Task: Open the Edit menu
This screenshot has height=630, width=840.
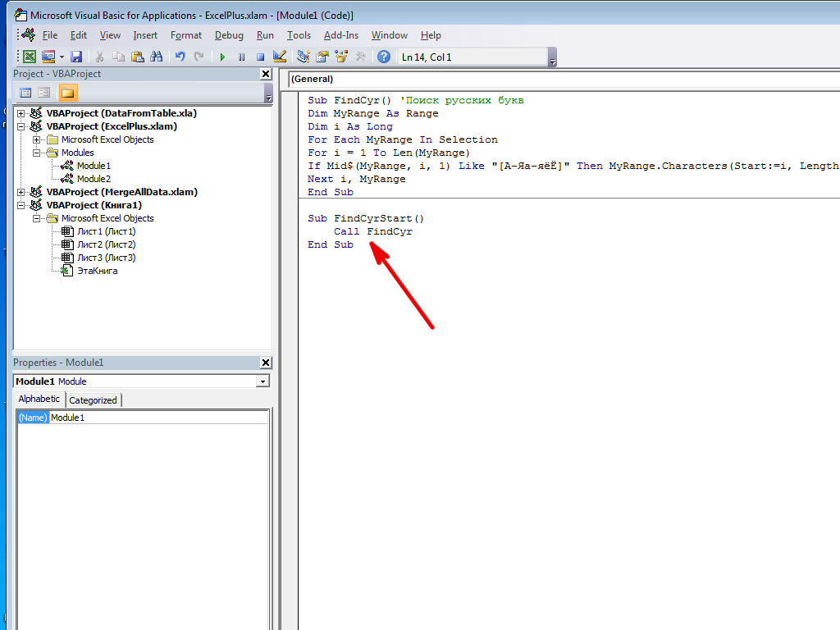Action: coord(78,35)
